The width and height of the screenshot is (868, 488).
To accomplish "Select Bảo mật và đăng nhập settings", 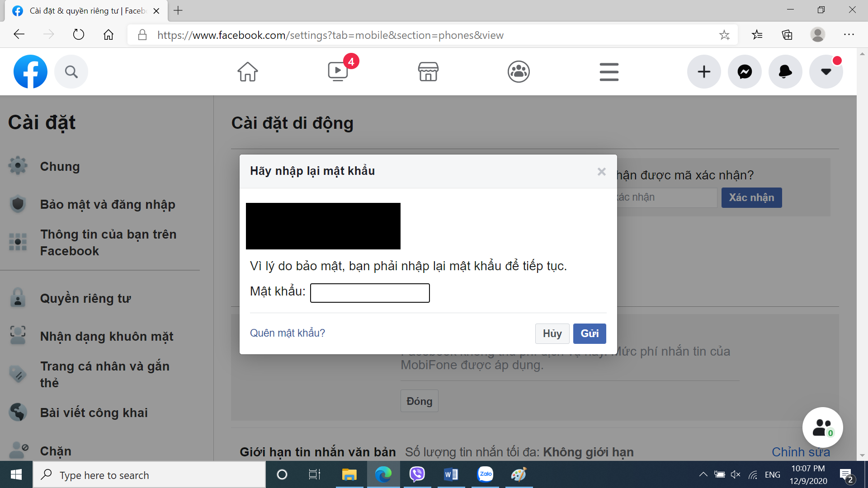I will (x=107, y=204).
